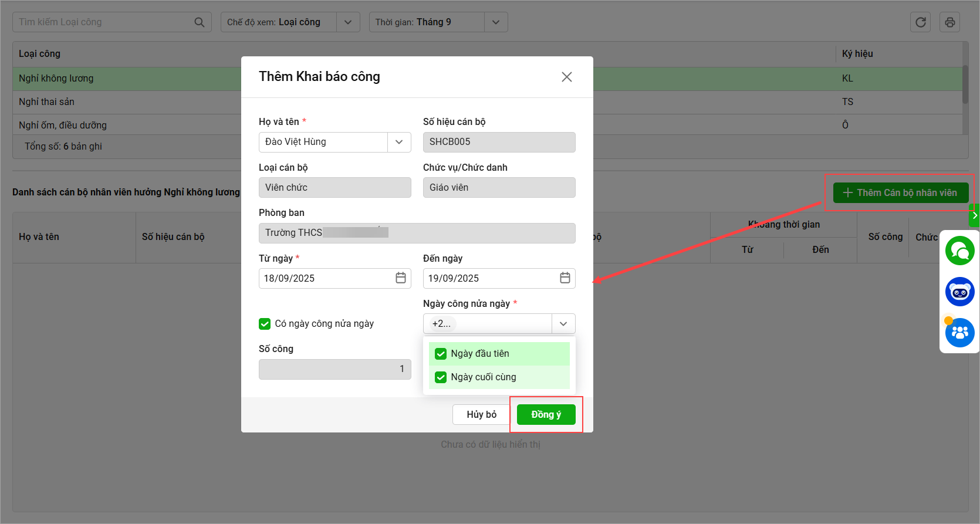Click the Hủy bỏ button
The width and height of the screenshot is (980, 524).
point(481,415)
